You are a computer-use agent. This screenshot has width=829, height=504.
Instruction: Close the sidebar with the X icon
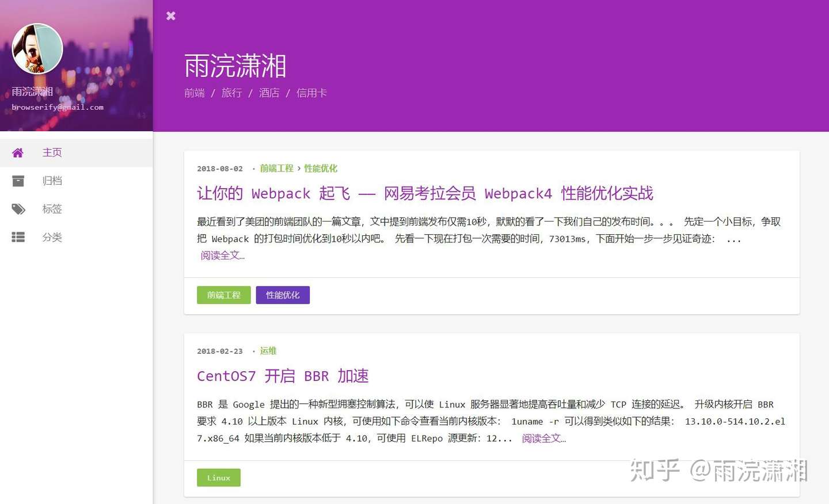pos(171,16)
